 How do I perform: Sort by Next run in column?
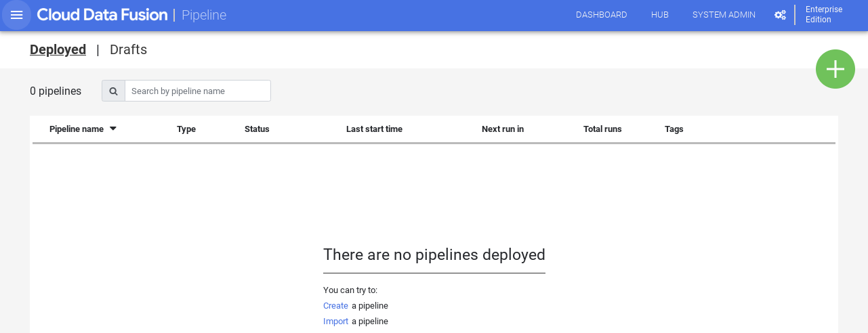tap(502, 129)
